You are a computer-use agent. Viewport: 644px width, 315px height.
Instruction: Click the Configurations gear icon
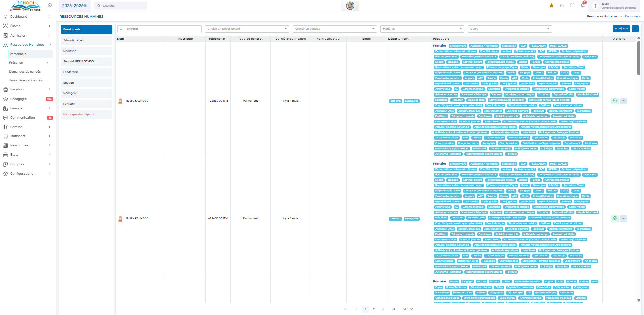pyautogui.click(x=5, y=174)
